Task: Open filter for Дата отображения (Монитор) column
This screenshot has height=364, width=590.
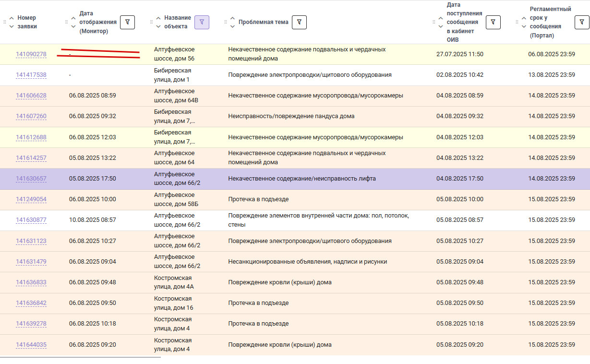Action: (127, 22)
